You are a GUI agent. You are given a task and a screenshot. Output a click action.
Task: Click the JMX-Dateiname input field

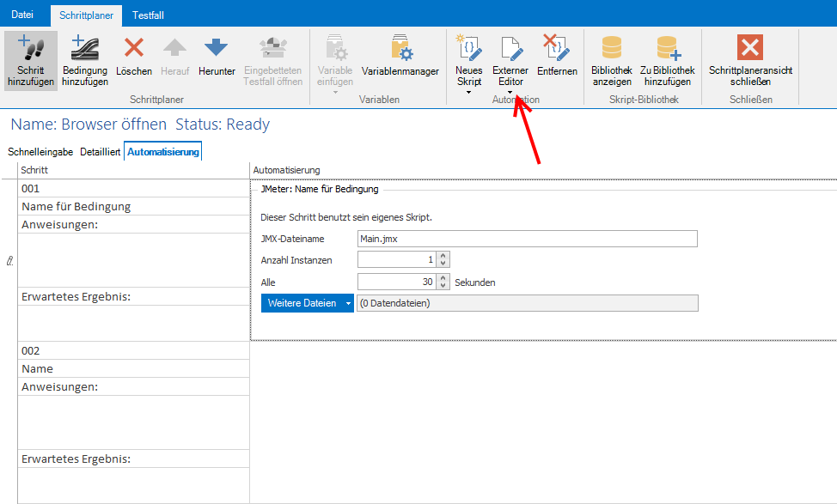point(526,239)
